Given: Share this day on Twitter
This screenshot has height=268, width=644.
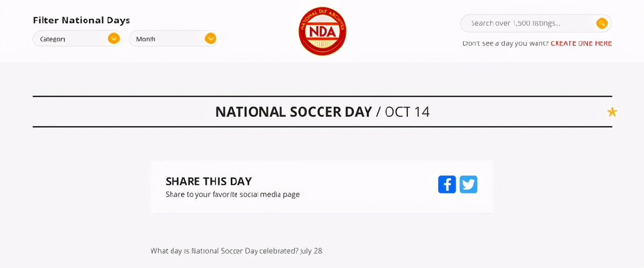Looking at the screenshot, I should 468,184.
